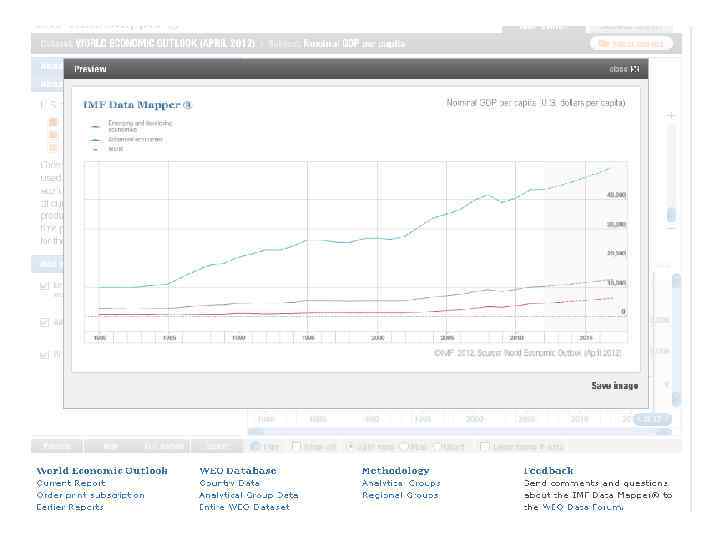This screenshot has width=720, height=540.
Task: Click year 2000 on the background timeline
Action: (x=474, y=419)
